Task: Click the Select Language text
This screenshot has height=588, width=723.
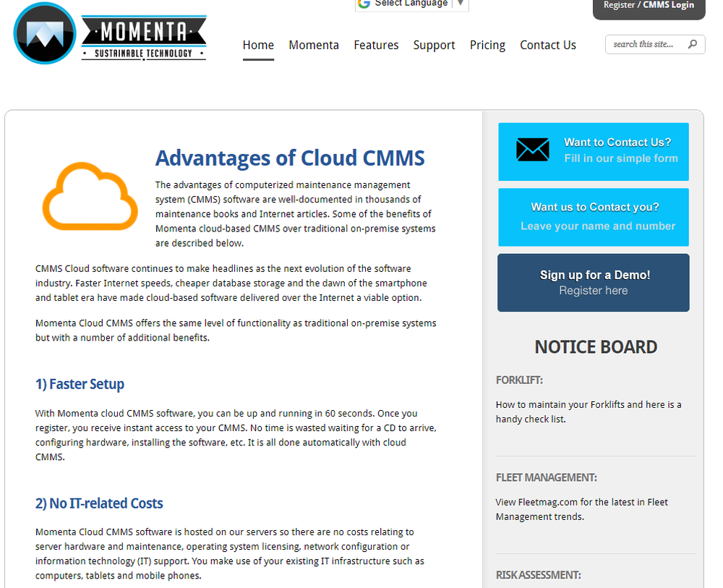Action: (x=411, y=3)
